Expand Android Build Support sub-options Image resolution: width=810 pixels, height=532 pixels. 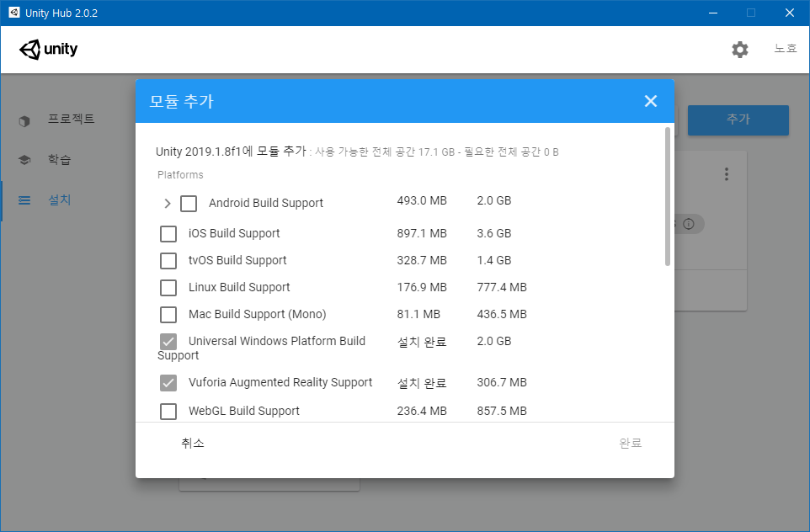(167, 204)
